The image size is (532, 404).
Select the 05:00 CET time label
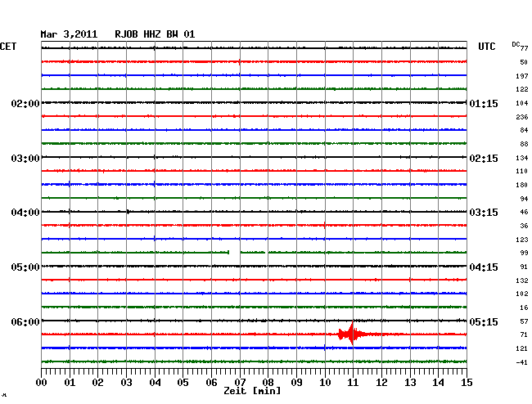coord(25,267)
